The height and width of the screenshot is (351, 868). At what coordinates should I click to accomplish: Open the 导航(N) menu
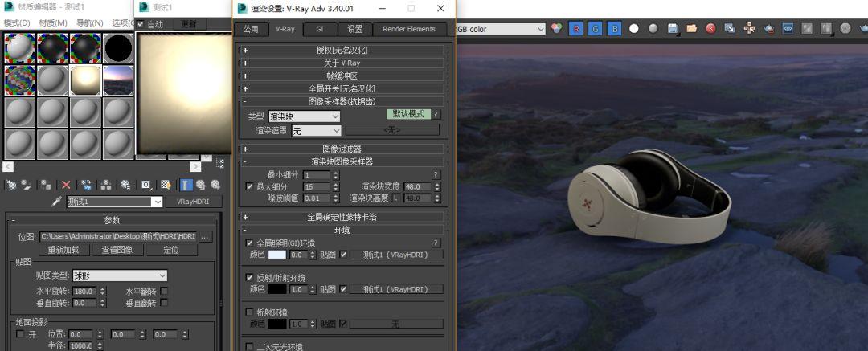pyautogui.click(x=90, y=22)
